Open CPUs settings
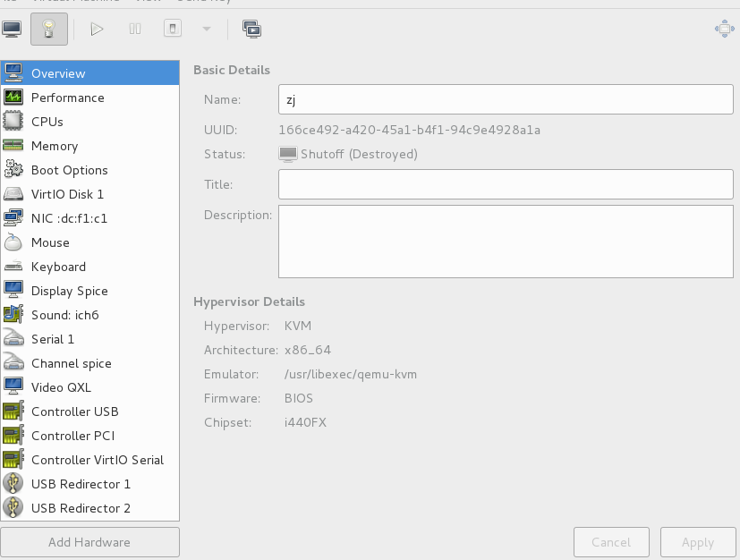 click(x=89, y=122)
